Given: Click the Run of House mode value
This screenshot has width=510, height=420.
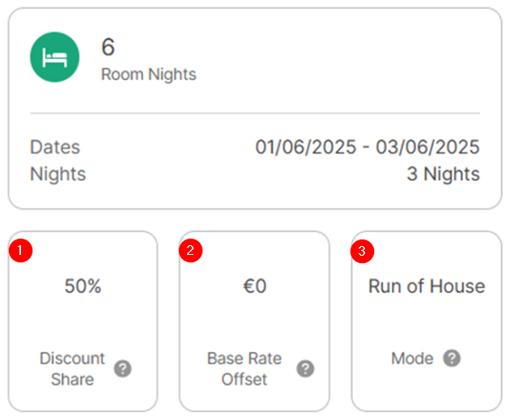Looking at the screenshot, I should click(x=427, y=286).
